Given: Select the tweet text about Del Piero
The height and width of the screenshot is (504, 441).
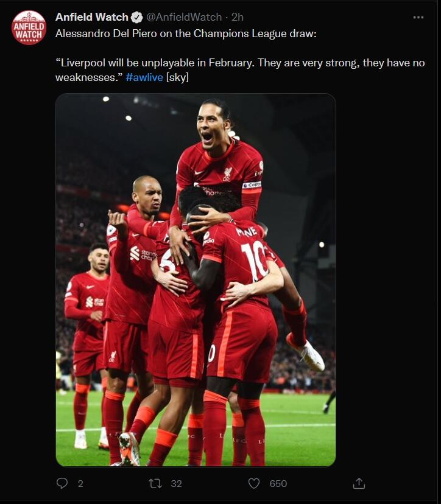Looking at the screenshot, I should click(x=186, y=33).
